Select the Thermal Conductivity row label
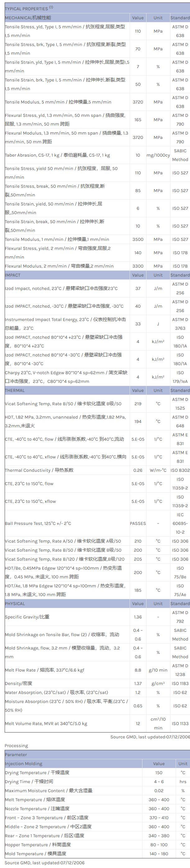This screenshot has height=868, width=190. (39, 470)
